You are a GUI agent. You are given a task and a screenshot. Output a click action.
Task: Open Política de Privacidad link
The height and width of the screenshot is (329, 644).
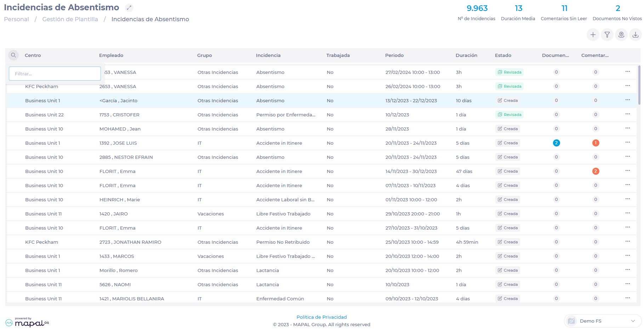(321, 317)
